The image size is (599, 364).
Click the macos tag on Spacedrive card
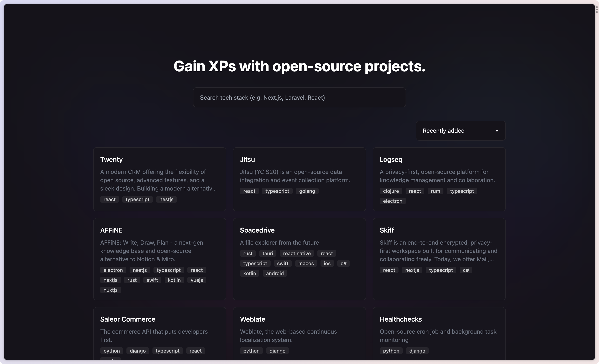pyautogui.click(x=306, y=263)
